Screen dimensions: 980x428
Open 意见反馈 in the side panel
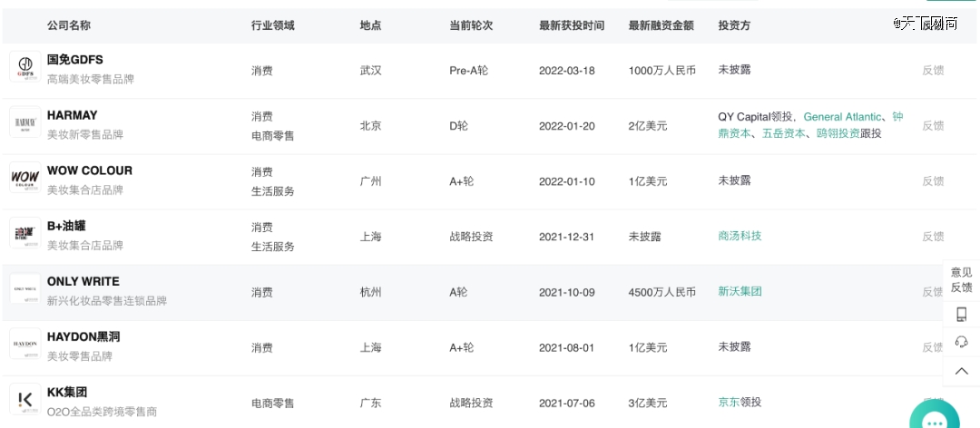click(961, 280)
